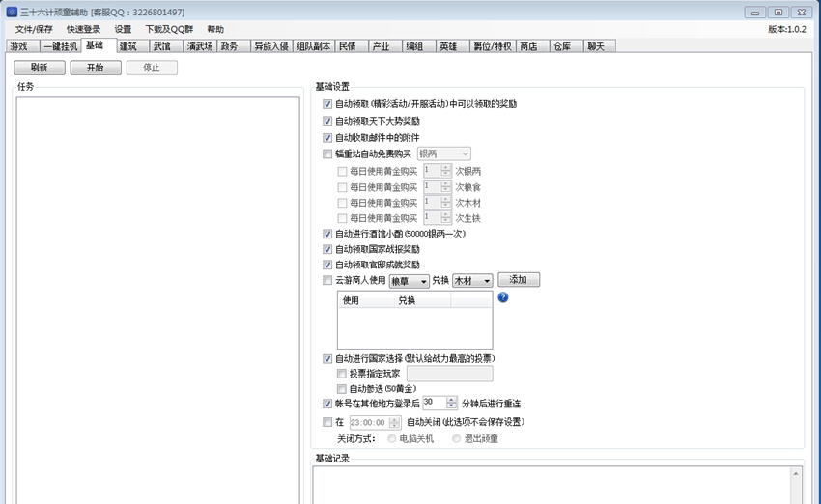Switch to the 组队副本 tab
Viewport: 821px width, 504px height.
pyautogui.click(x=314, y=46)
